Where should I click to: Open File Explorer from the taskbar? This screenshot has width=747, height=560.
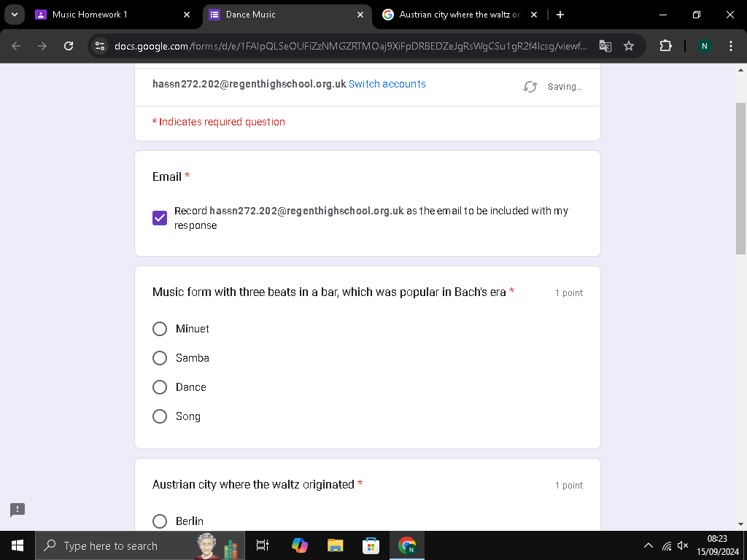click(x=336, y=545)
